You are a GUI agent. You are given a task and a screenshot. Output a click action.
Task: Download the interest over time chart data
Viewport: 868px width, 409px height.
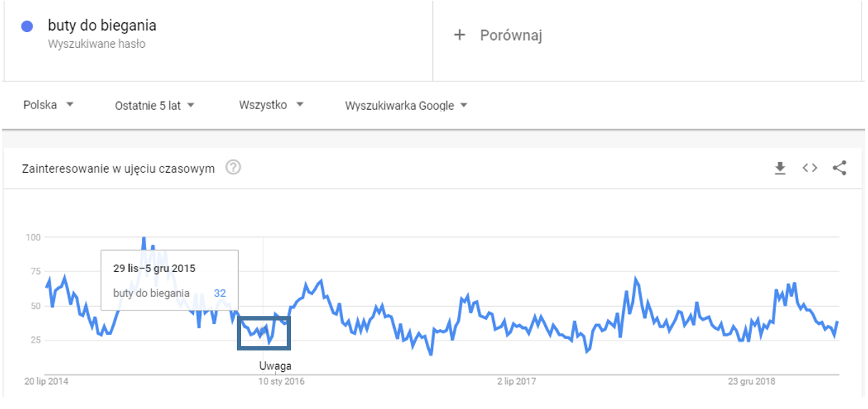(x=780, y=168)
